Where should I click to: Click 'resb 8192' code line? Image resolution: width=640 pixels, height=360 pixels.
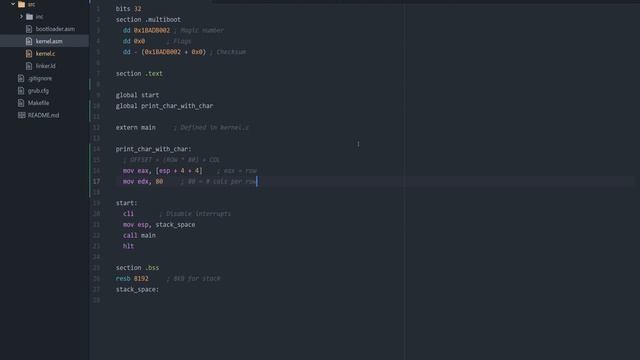tap(132, 278)
